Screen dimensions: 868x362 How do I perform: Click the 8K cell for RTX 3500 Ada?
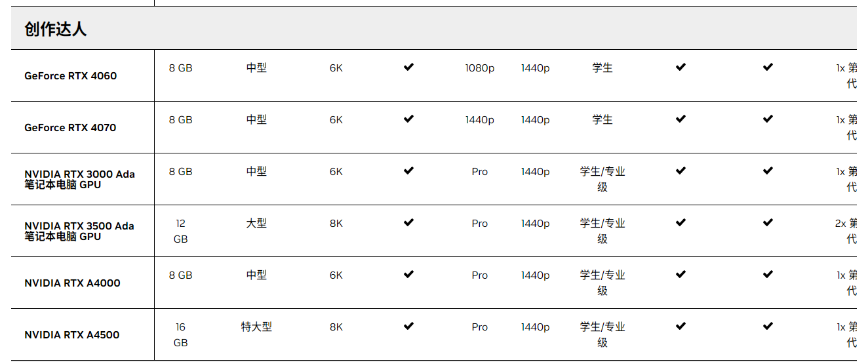pyautogui.click(x=336, y=223)
